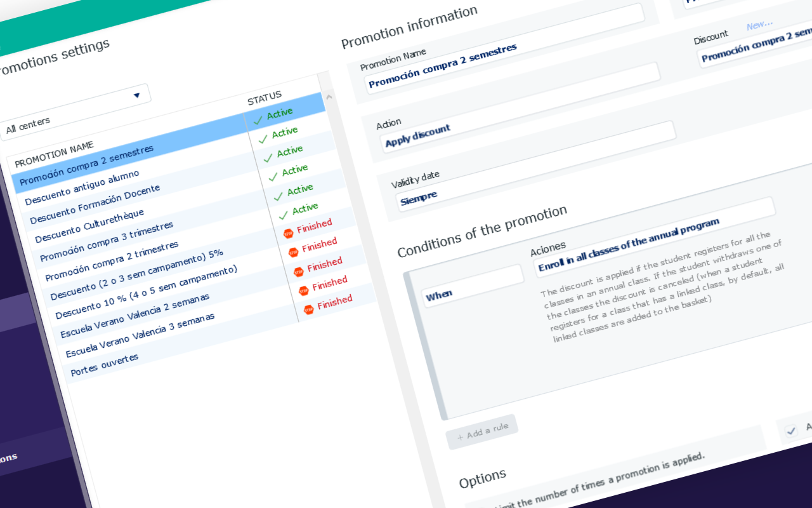The width and height of the screenshot is (812, 508).
Task: Click the Finished status text of Escuela Verano Valencia 3 semanas
Action: pos(330,284)
